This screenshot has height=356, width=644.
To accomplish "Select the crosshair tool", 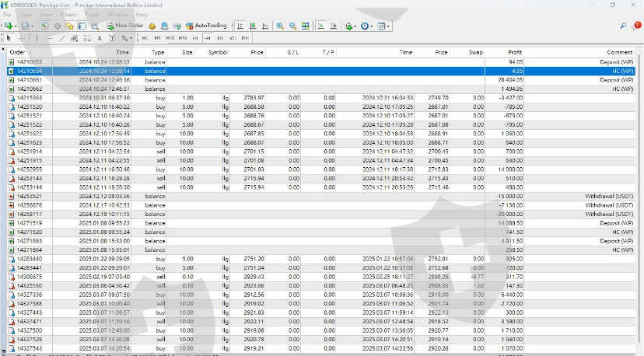I will [x=21, y=37].
